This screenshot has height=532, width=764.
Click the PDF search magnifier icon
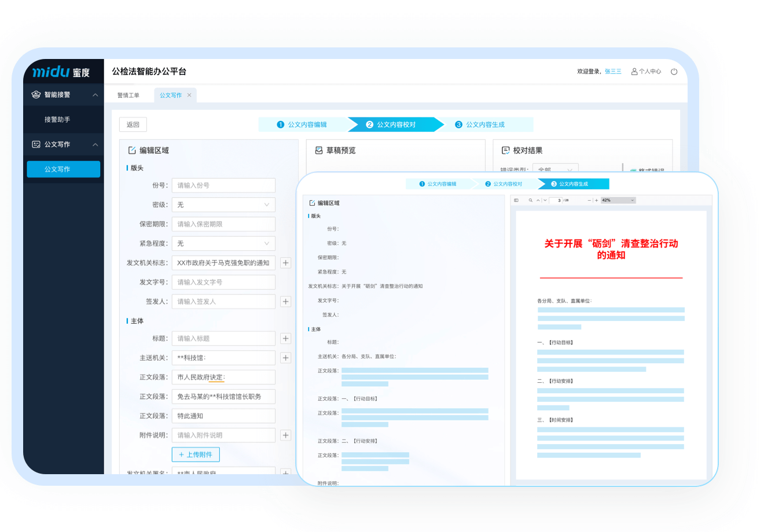click(x=530, y=200)
